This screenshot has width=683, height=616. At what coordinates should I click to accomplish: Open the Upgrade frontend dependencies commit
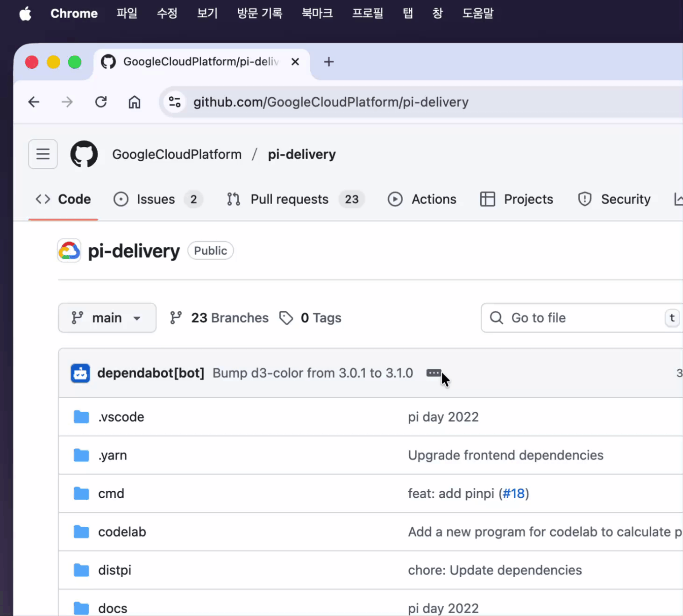(505, 455)
